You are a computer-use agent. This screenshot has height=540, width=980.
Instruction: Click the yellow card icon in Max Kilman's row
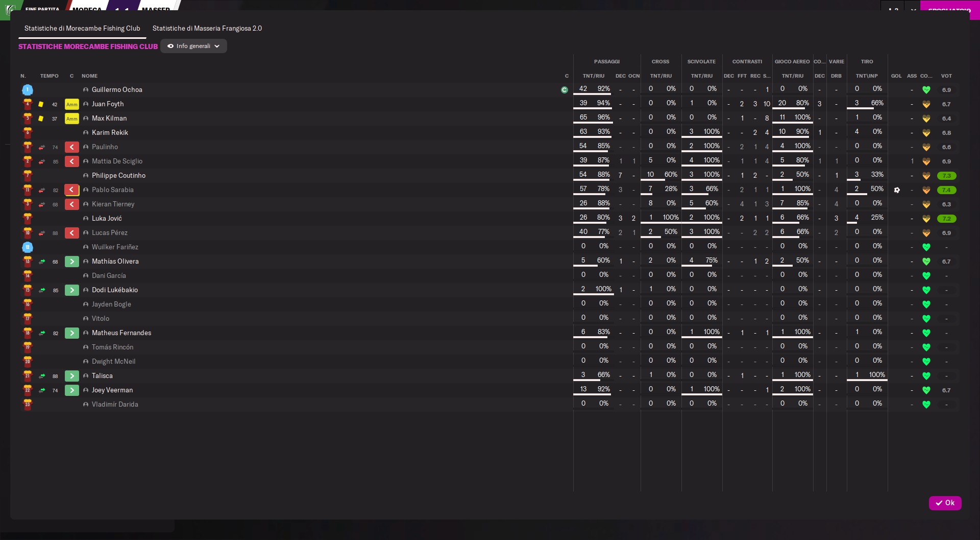[41, 119]
